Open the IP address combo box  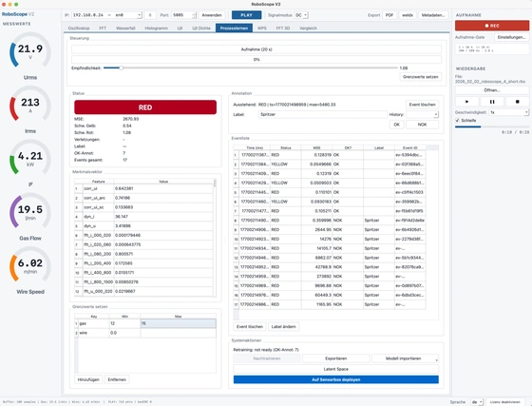pos(106,15)
